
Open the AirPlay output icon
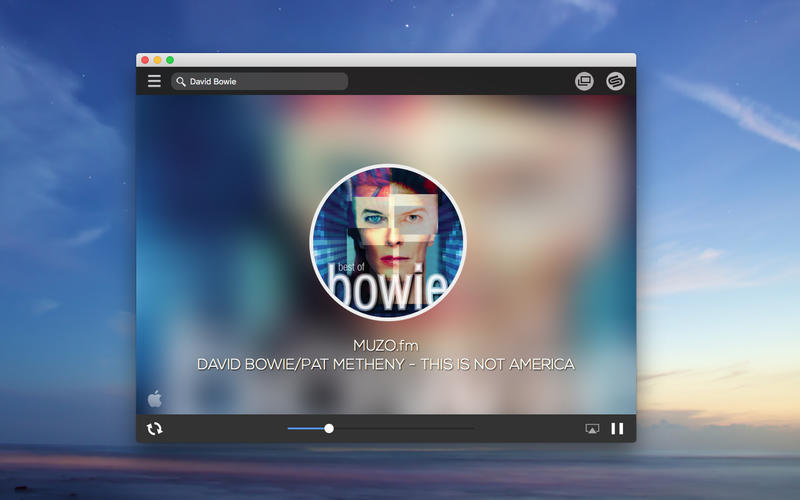[592, 429]
